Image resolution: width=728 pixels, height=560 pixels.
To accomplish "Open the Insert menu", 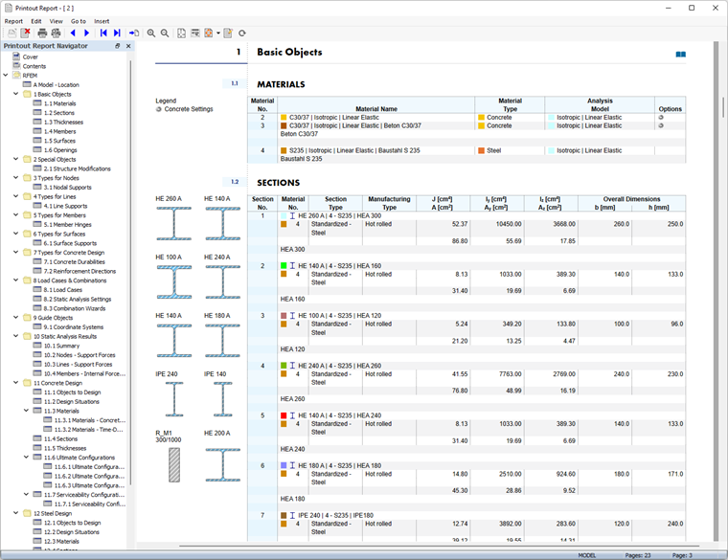I will tap(102, 21).
